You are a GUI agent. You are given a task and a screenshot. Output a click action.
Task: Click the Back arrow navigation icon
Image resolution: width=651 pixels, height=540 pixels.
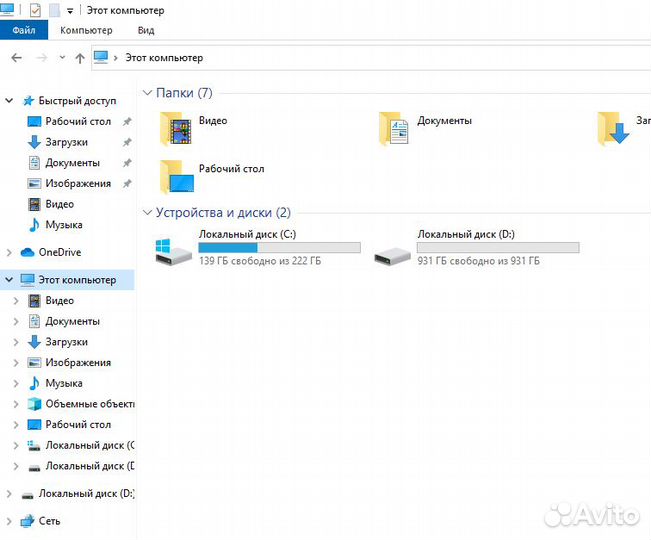pyautogui.click(x=16, y=58)
